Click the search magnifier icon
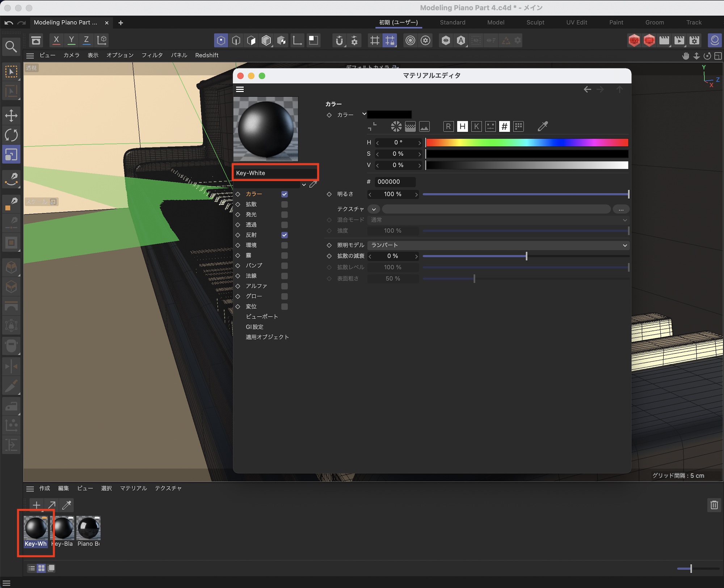Screen dimensions: 724x588 [11, 47]
